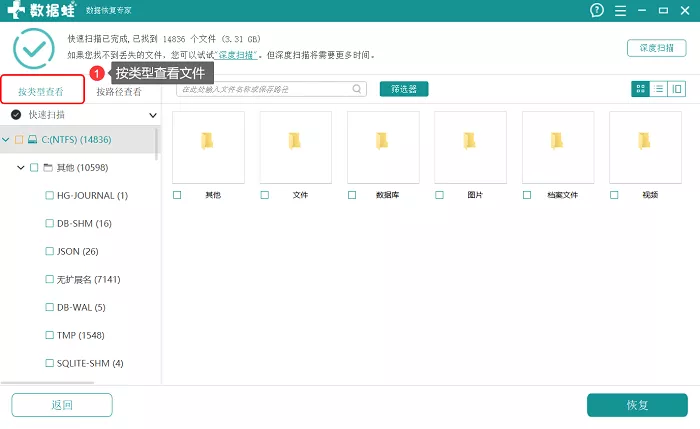This screenshot has width=700, height=429.
Task: Open the 档案文件 folder thumbnail
Action: tap(558, 147)
